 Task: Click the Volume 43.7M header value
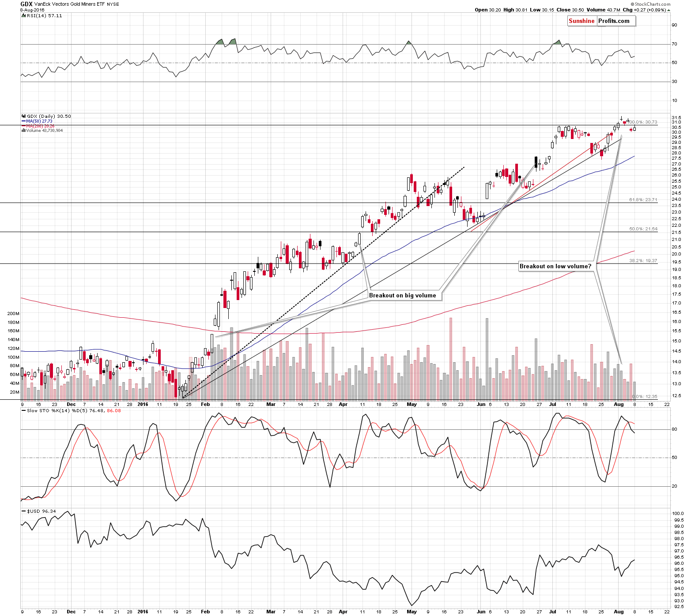click(604, 10)
